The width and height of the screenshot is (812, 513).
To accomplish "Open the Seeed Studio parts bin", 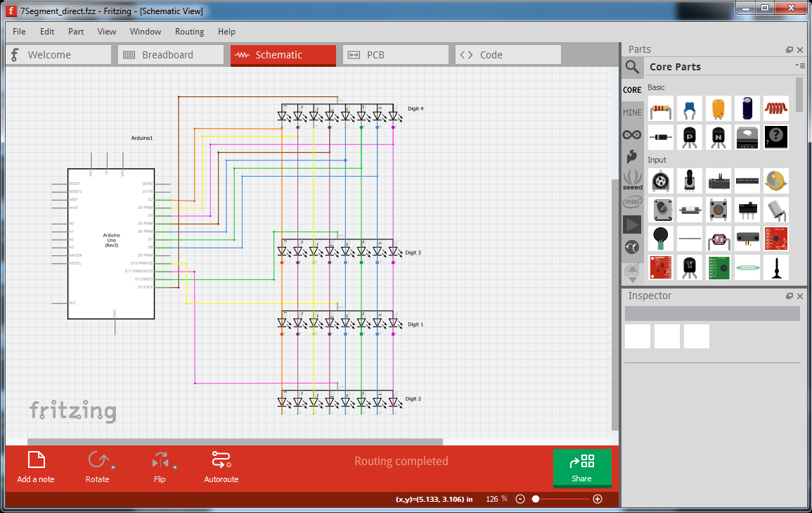I will coord(631,180).
